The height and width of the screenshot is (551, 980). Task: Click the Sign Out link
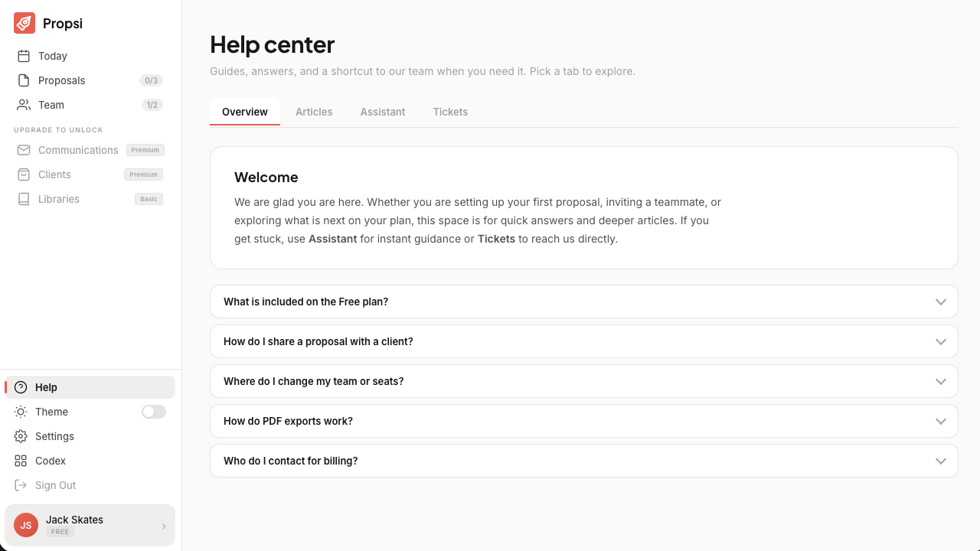pos(56,485)
